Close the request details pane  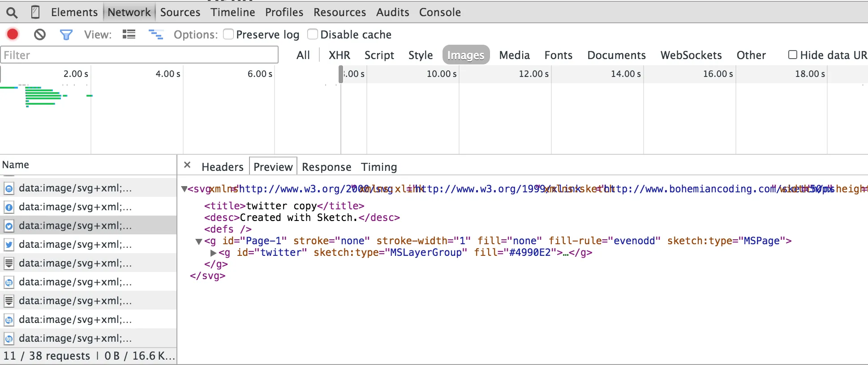click(x=187, y=166)
